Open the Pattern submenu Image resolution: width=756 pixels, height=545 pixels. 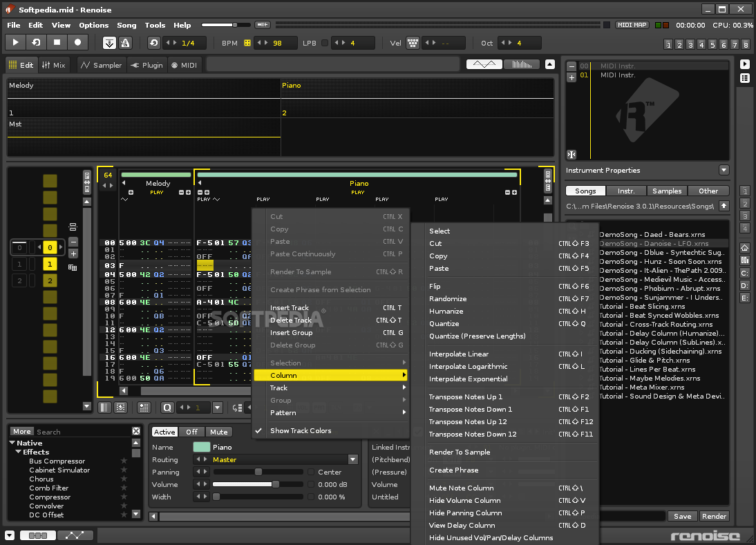tap(331, 412)
